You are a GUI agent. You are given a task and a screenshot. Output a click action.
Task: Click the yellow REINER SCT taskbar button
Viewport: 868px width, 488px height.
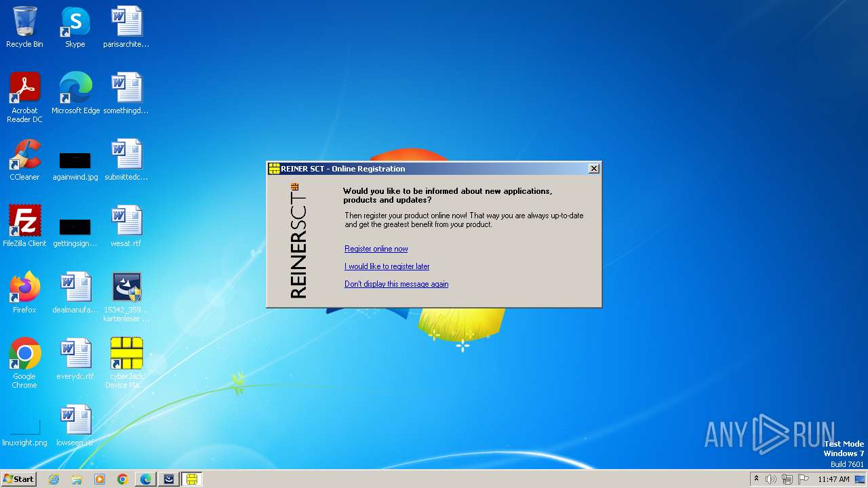[x=192, y=479]
